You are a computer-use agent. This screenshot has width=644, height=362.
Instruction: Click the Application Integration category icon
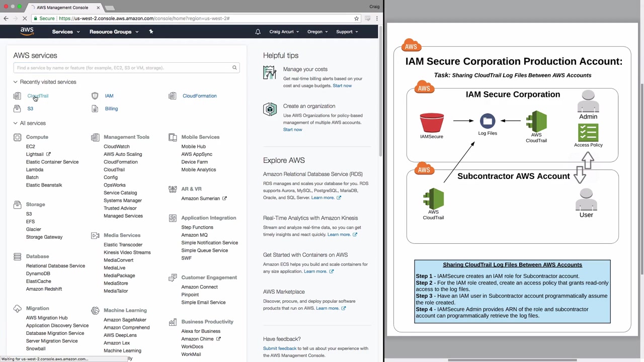173,218
